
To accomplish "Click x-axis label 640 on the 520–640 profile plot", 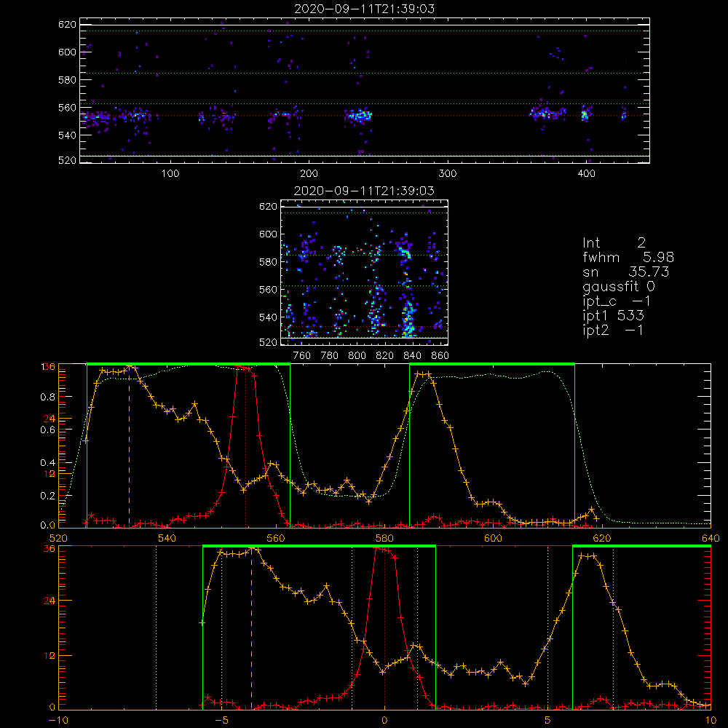I will click(x=711, y=539).
